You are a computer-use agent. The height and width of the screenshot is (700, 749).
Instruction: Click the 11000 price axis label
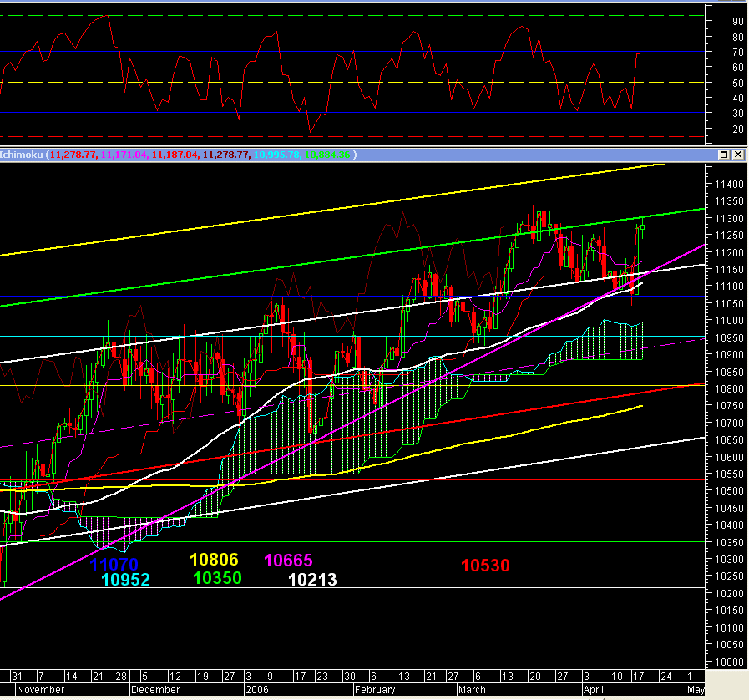tap(730, 321)
